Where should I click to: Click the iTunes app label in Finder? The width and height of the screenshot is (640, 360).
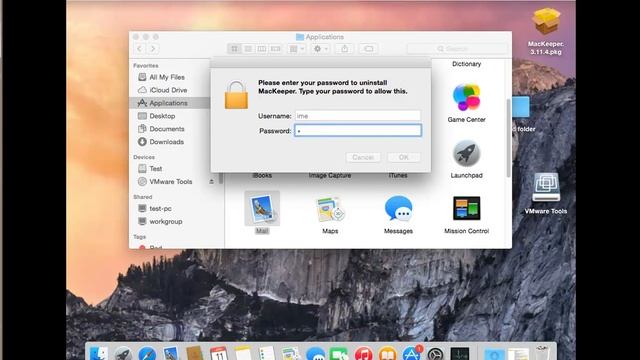pos(398,176)
